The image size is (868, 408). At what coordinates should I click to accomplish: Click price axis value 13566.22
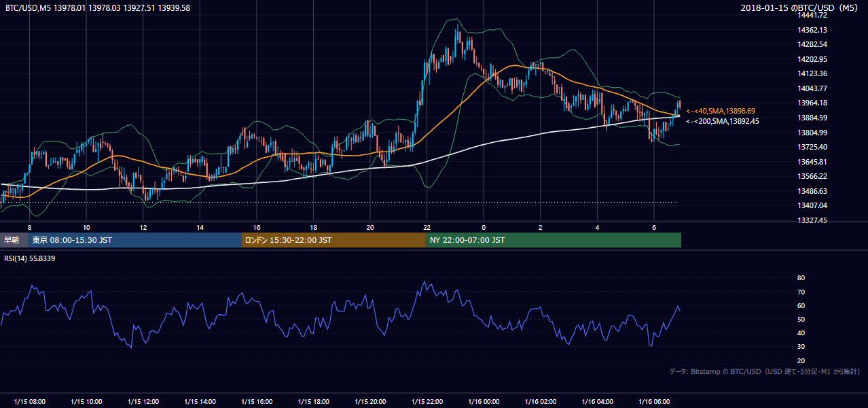click(812, 176)
